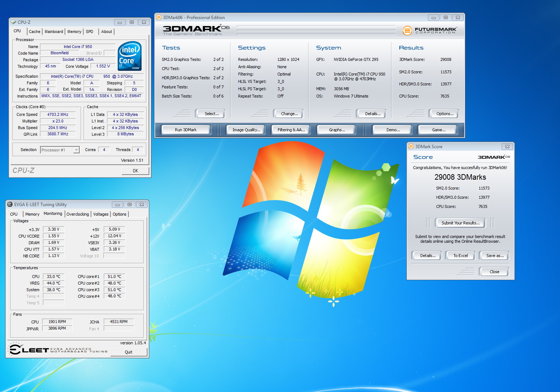
Task: Open the Mainboard tab in CPU-Z
Action: pyautogui.click(x=54, y=32)
